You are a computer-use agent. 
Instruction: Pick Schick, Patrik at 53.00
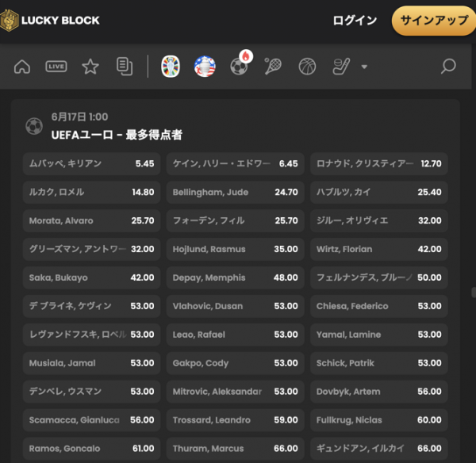tap(379, 363)
